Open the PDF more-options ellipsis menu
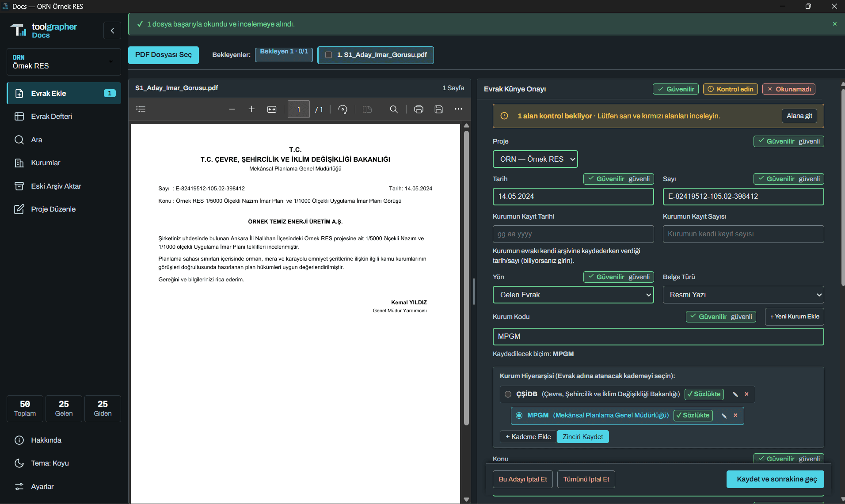This screenshot has width=845, height=504. [458, 109]
